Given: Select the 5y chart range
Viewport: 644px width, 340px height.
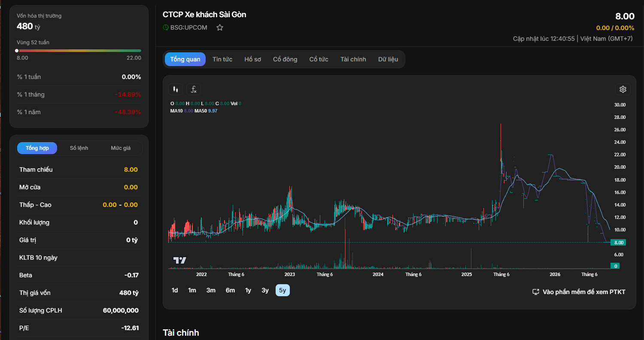Looking at the screenshot, I should point(283,290).
